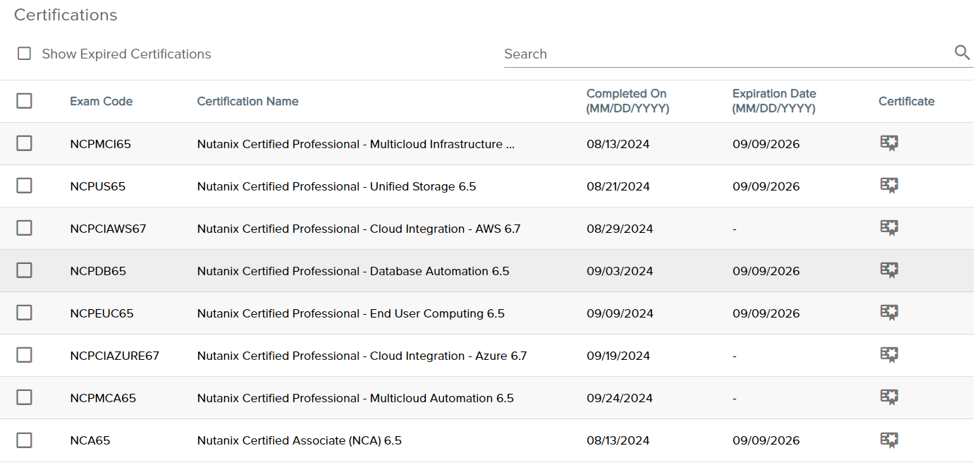Click completed date 08/29/2024
The image size is (980, 470).
pyautogui.click(x=620, y=229)
